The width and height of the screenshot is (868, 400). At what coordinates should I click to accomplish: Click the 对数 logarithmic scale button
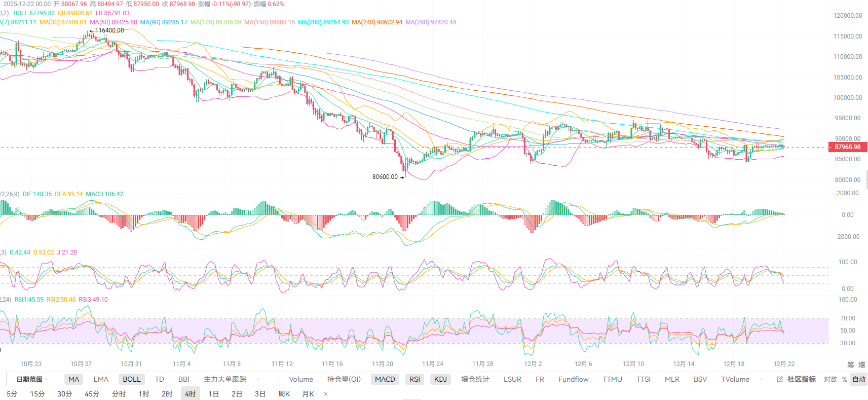831,379
